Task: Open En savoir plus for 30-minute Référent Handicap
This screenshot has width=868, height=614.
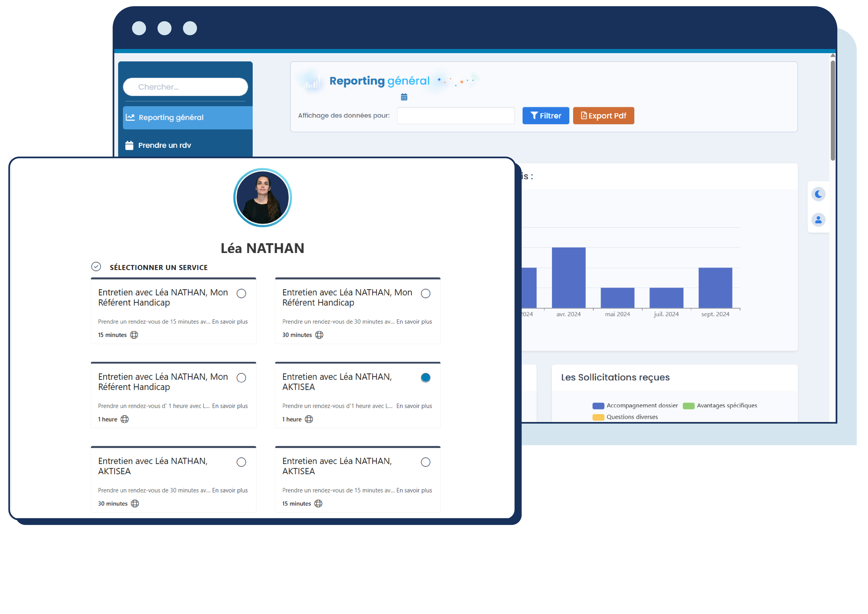Action: tap(414, 322)
